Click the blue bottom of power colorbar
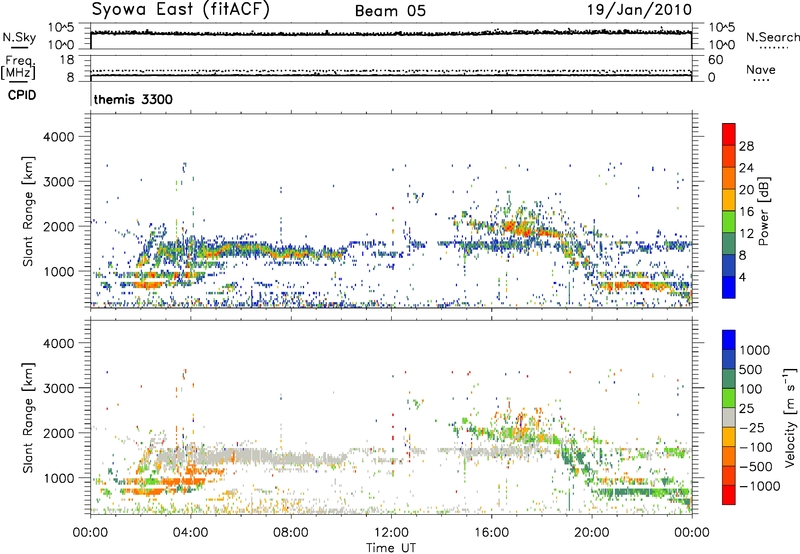800x554 pixels. tap(729, 287)
